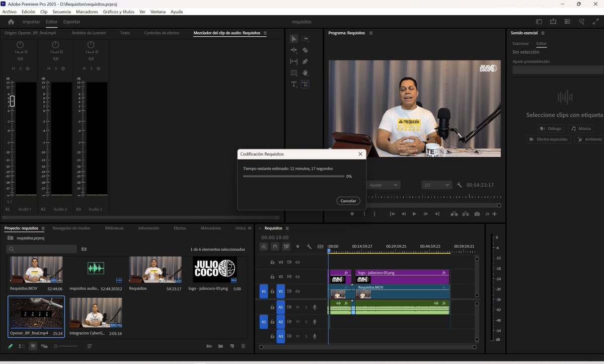The image size is (604, 364).
Task: Open audio clip mixer panel menu
Action: [x=265, y=33]
